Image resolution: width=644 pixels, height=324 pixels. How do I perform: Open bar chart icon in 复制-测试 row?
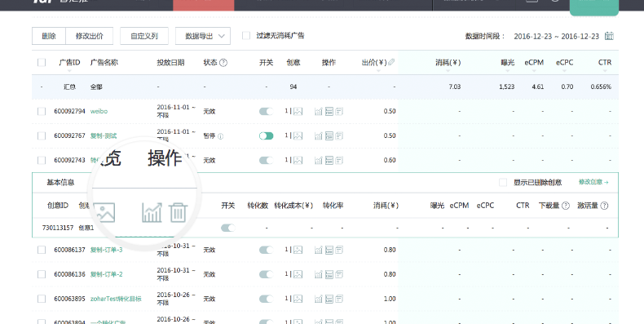tap(318, 135)
